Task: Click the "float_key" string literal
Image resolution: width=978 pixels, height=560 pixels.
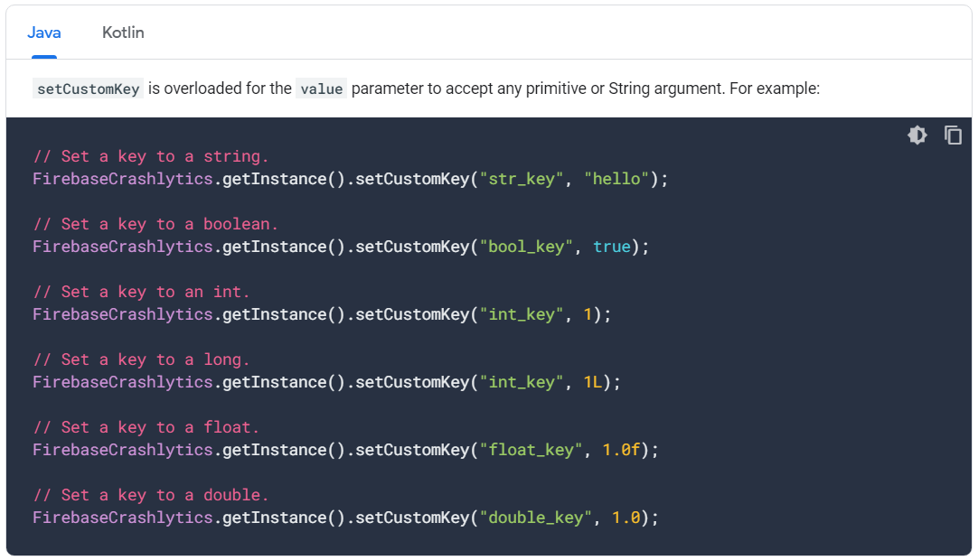Action: click(531, 450)
